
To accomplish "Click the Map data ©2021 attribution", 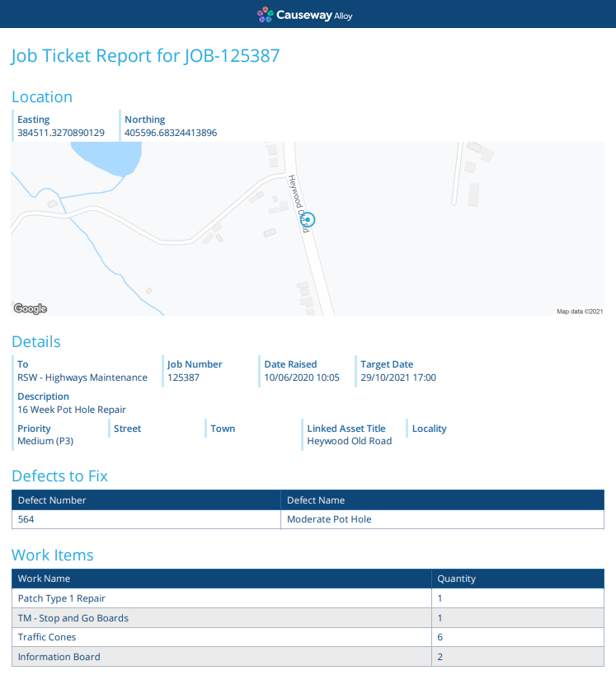I will pyautogui.click(x=580, y=312).
